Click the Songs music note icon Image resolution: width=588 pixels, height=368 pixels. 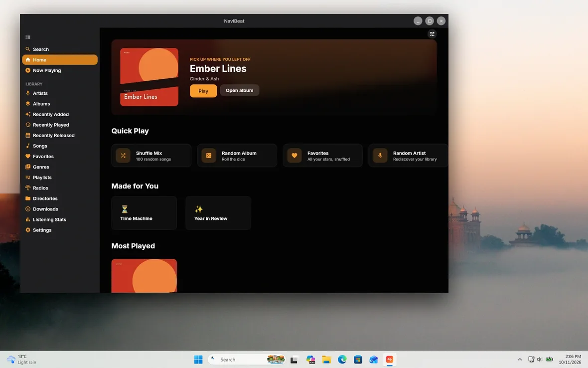coord(28,146)
